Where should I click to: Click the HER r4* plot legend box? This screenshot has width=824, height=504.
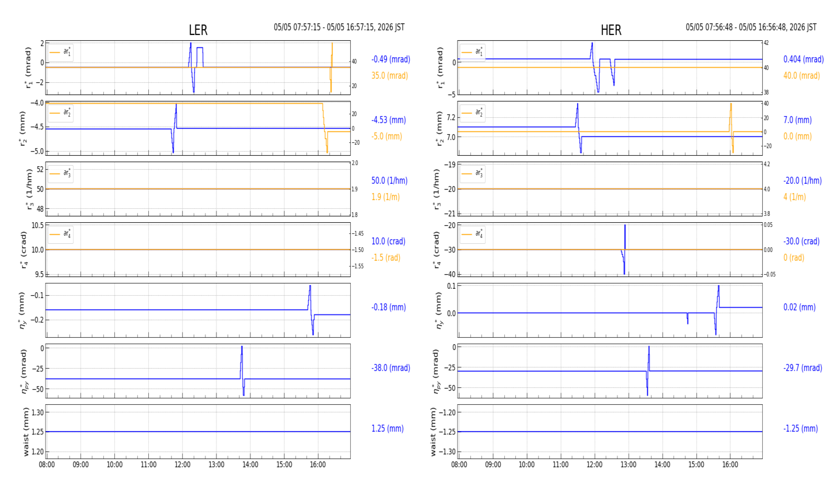tap(472, 234)
